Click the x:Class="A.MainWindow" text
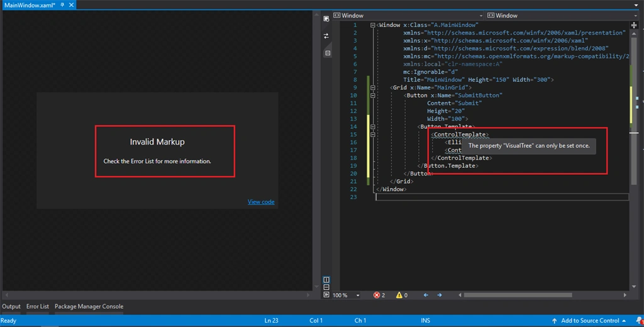The image size is (644, 327). pyautogui.click(x=441, y=25)
